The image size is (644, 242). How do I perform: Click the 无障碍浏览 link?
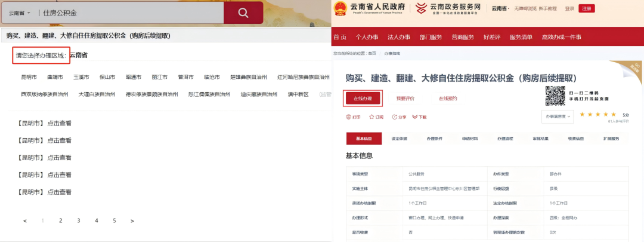[x=526, y=8]
